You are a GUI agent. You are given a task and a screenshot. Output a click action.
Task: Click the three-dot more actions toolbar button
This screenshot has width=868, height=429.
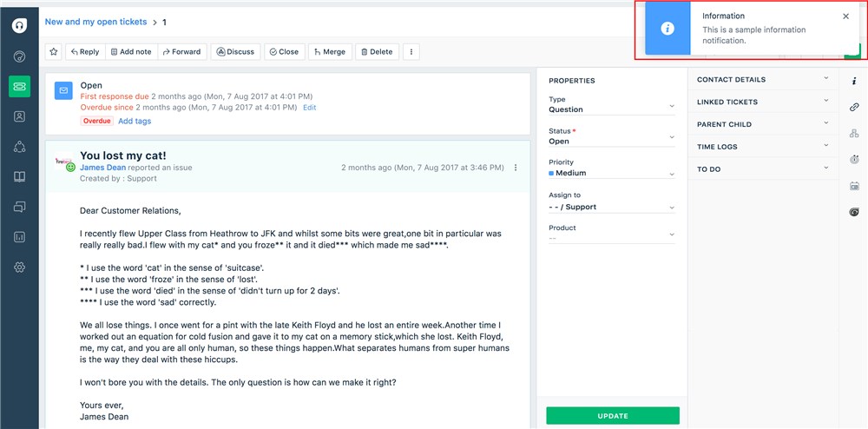point(411,51)
